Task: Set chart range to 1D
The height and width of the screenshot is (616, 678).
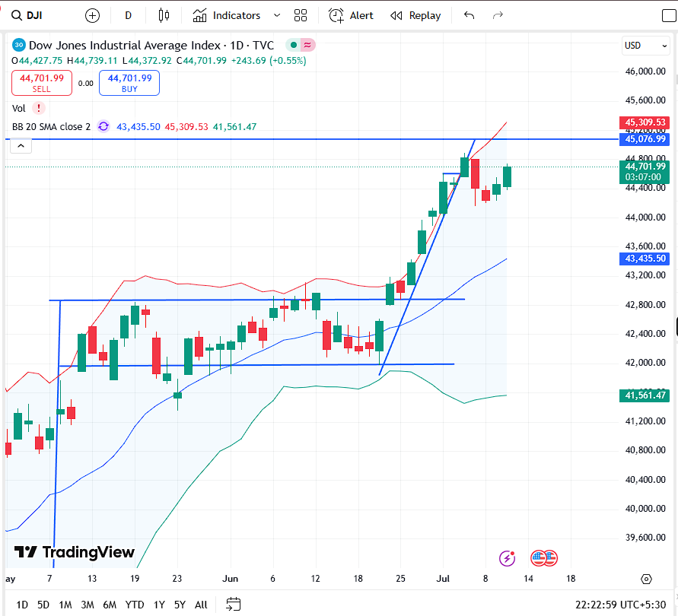Action: pyautogui.click(x=22, y=605)
